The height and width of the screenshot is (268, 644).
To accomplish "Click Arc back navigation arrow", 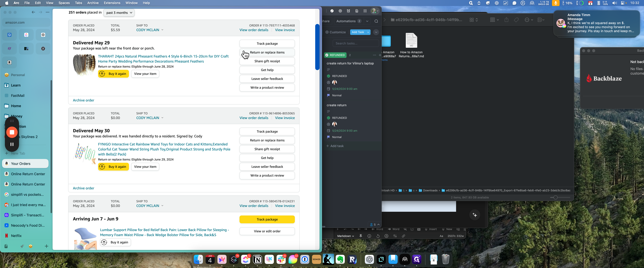I will [33, 12].
